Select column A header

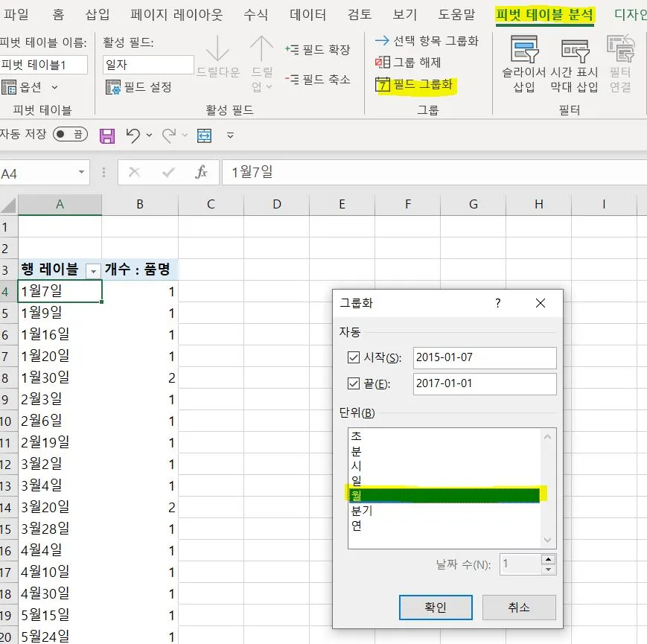pos(60,205)
